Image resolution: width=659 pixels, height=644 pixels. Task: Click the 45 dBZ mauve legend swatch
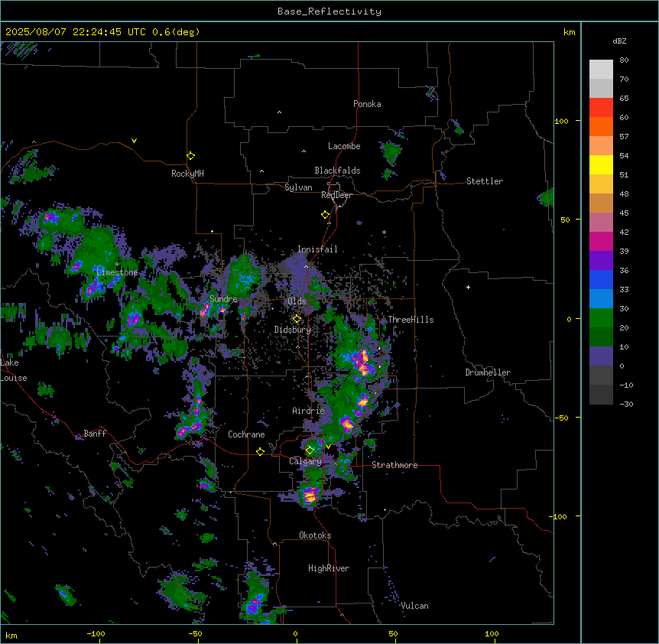[601, 222]
